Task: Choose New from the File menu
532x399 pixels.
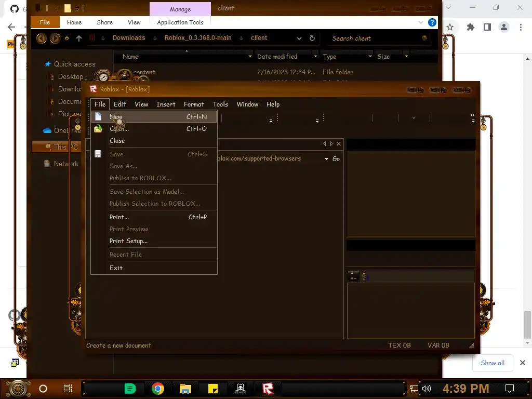Action: (x=154, y=116)
